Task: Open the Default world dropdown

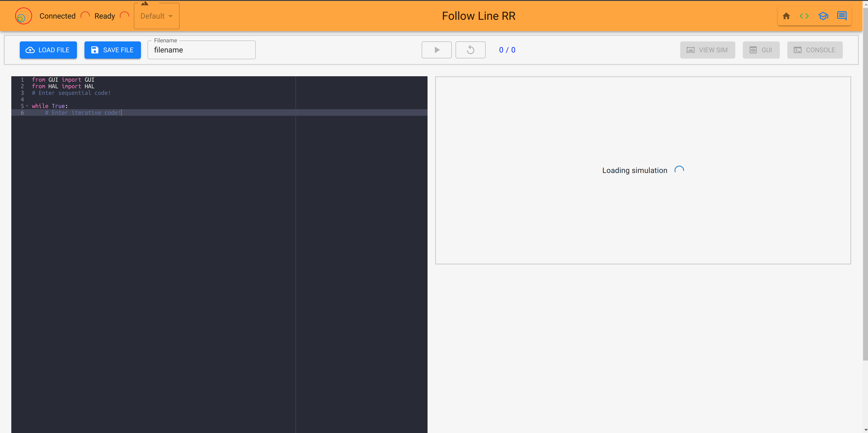Action: click(156, 16)
